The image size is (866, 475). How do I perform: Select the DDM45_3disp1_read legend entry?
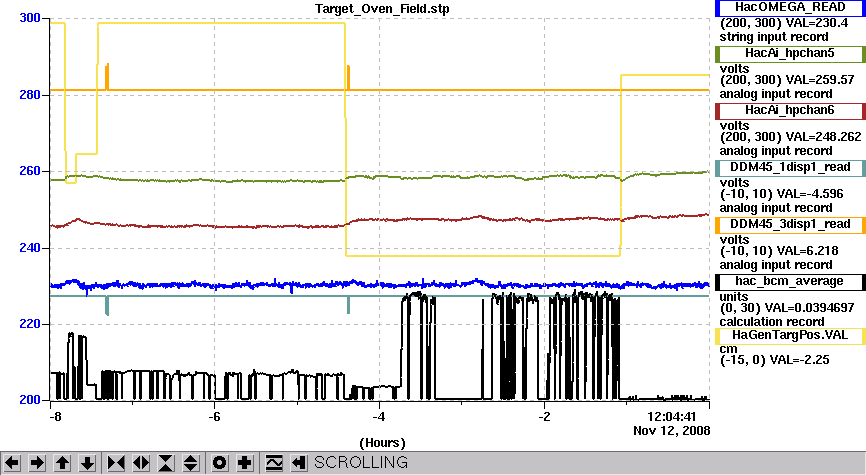790,225
